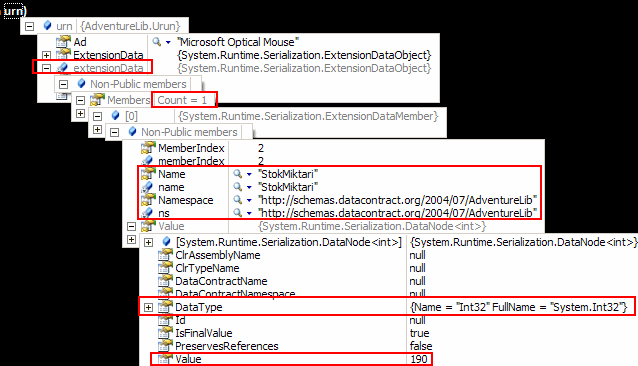This screenshot has height=366, width=638.
Task: Click the DataType property icon
Action: pos(165,307)
